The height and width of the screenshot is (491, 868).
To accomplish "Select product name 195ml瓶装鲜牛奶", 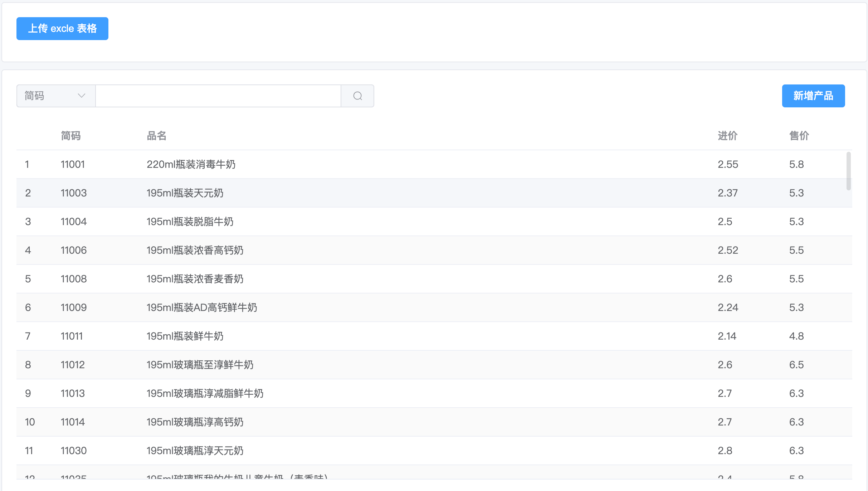I will (185, 336).
